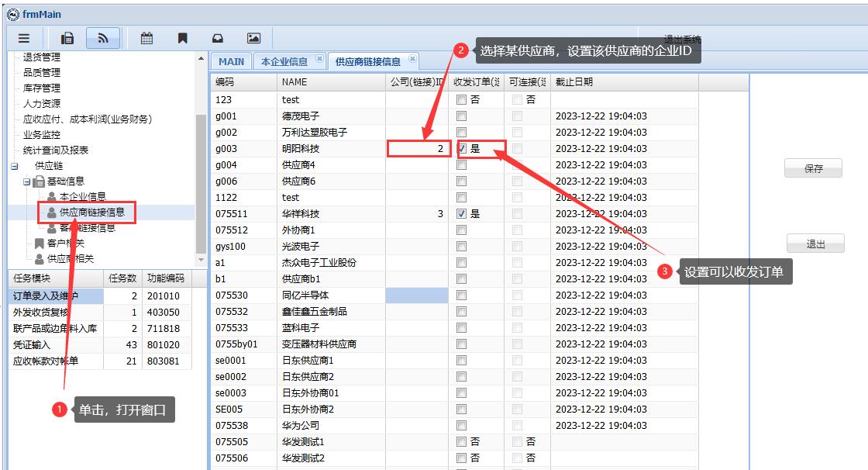Click the picture toolbar icon
This screenshot has height=470, width=868.
[x=253, y=38]
